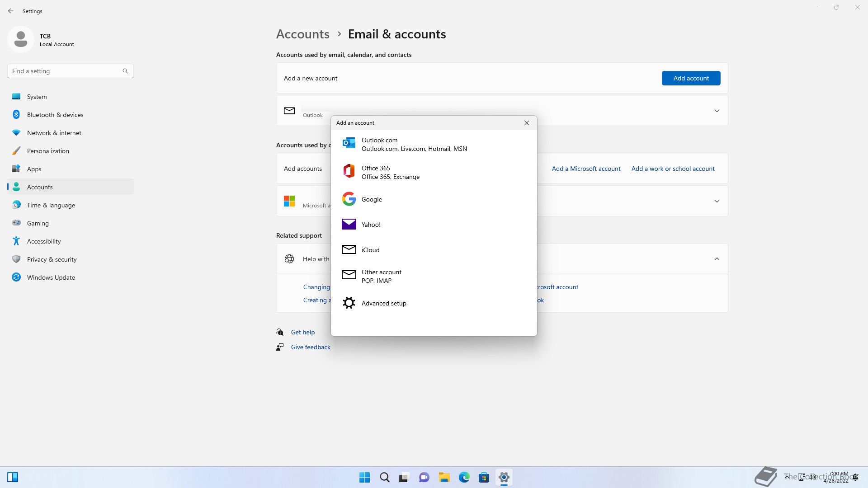Click the Get help headset icon
This screenshot has width=868, height=488.
280,332
